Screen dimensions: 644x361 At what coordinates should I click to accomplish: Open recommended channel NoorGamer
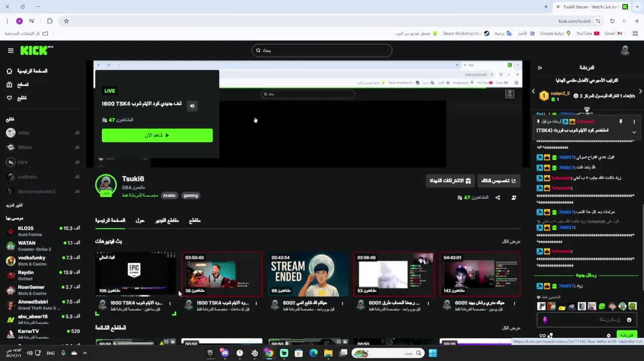[x=43, y=290]
